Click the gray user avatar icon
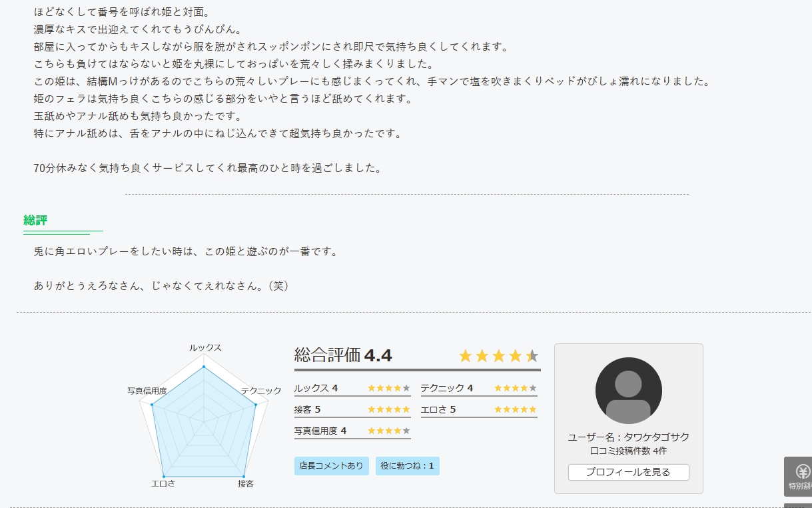This screenshot has width=812, height=508. (628, 391)
